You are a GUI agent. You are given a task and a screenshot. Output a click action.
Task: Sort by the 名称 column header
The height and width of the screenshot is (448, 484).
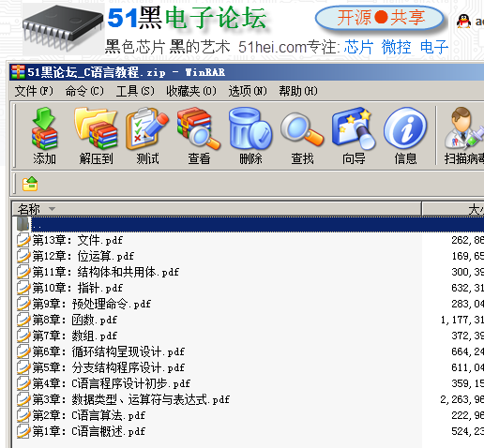tap(217, 209)
